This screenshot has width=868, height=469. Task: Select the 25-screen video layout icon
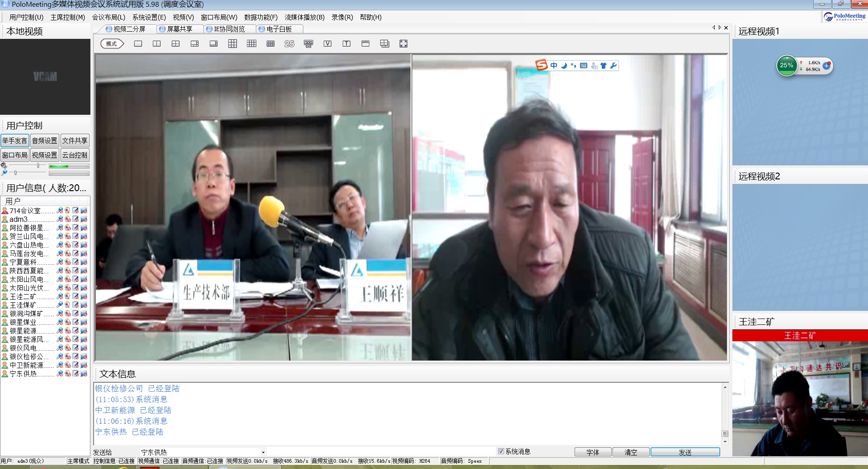(290, 44)
